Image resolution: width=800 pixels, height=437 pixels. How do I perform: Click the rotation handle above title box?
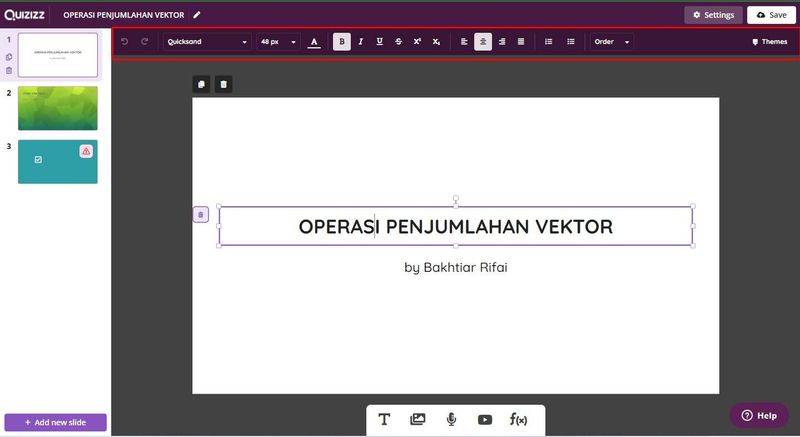(x=456, y=198)
